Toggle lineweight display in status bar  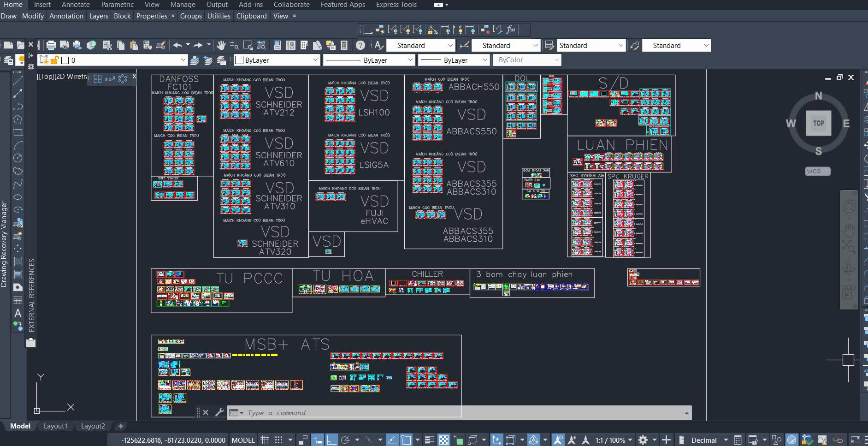430,440
